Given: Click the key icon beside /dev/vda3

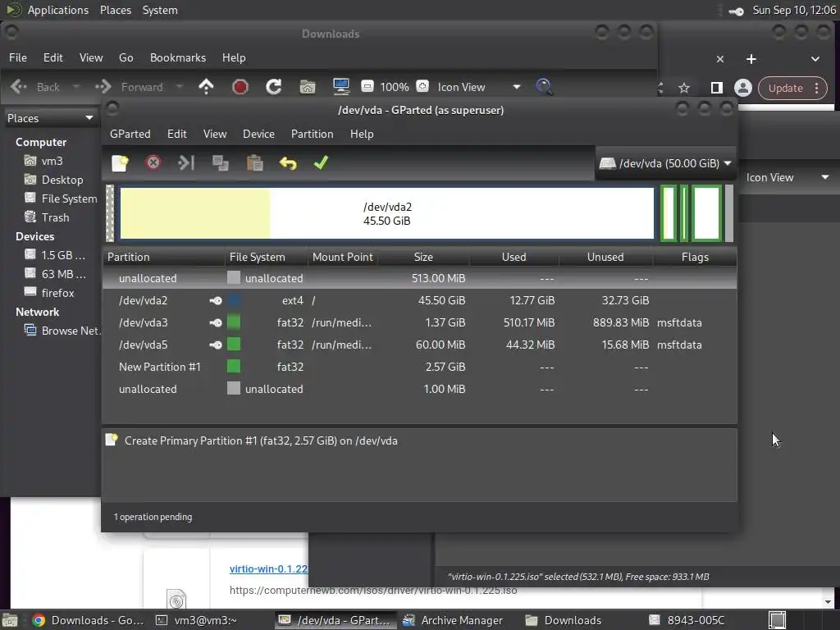Looking at the screenshot, I should tap(216, 322).
